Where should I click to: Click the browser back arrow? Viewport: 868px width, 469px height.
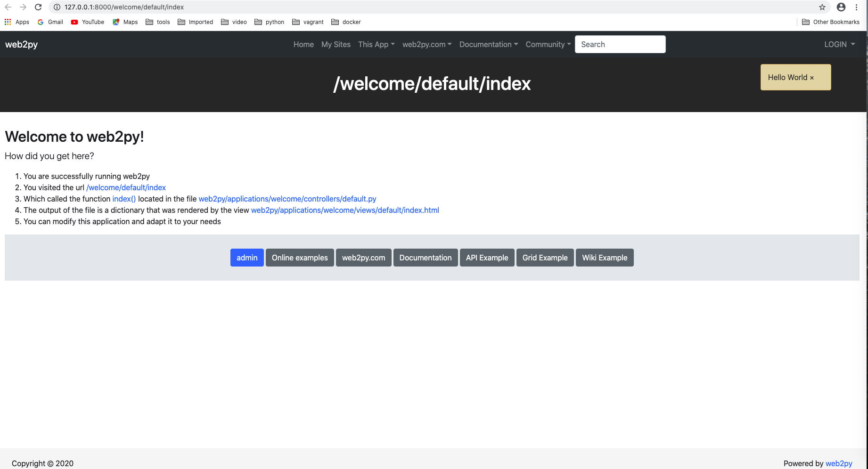[x=8, y=7]
